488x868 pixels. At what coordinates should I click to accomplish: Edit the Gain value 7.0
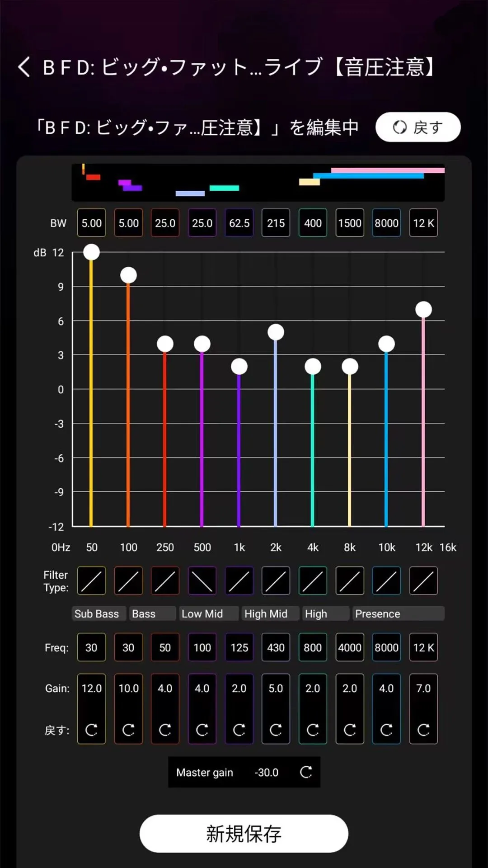pyautogui.click(x=423, y=688)
